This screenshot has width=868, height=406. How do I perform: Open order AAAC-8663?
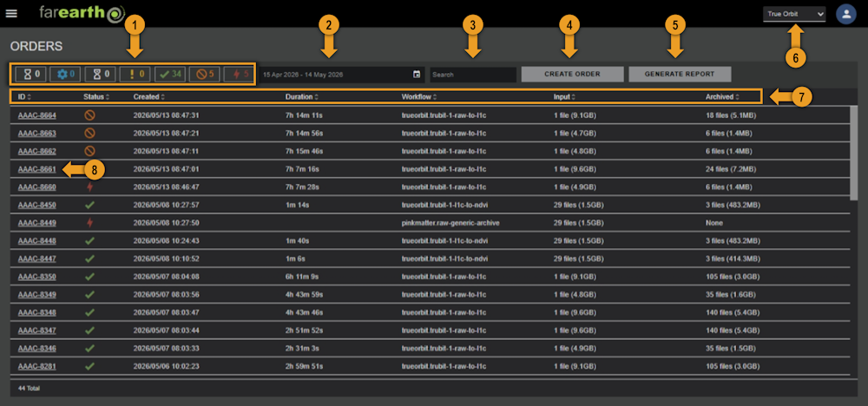[x=37, y=134]
